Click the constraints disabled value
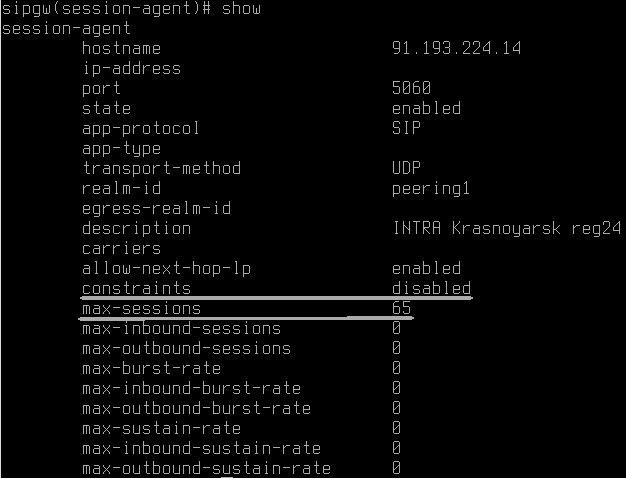The image size is (626, 478). [432, 288]
